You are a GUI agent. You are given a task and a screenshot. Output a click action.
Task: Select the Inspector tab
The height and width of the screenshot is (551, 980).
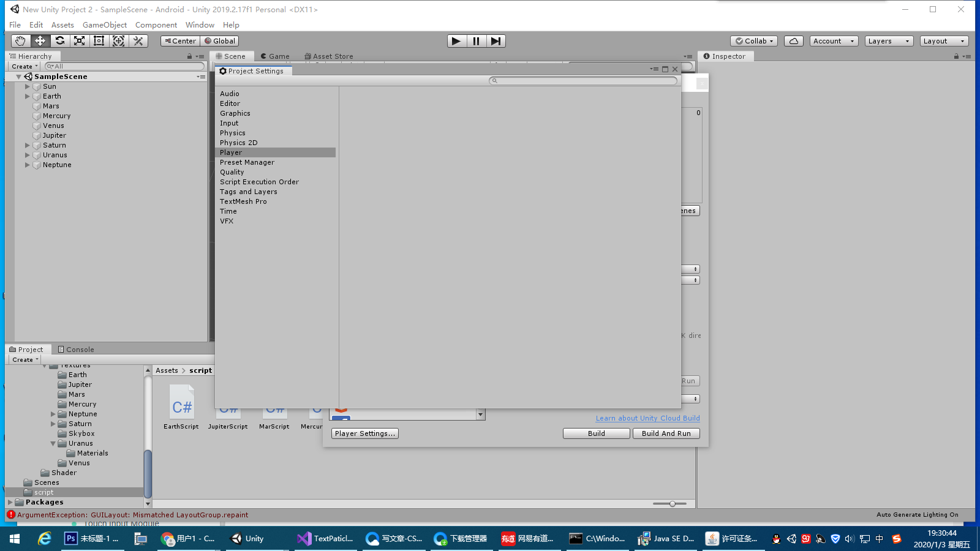(725, 56)
